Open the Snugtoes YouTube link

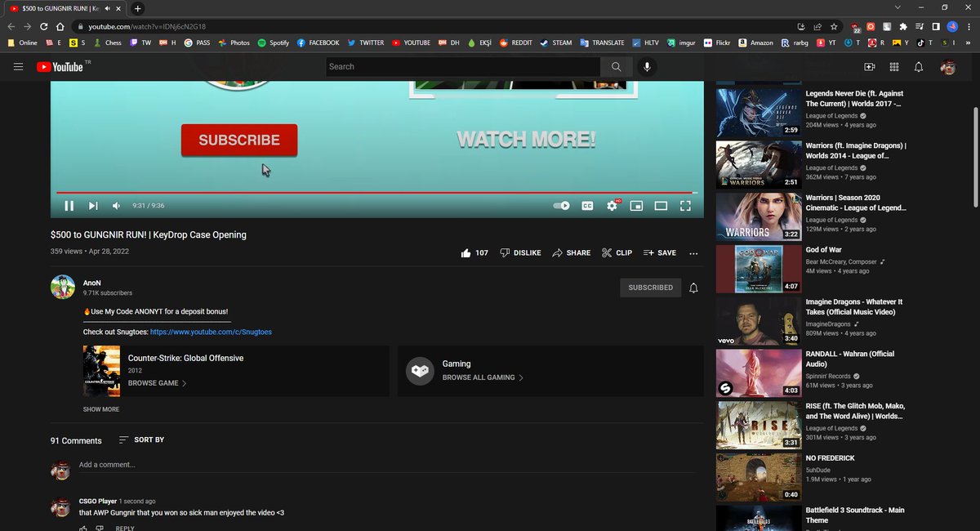(x=211, y=332)
